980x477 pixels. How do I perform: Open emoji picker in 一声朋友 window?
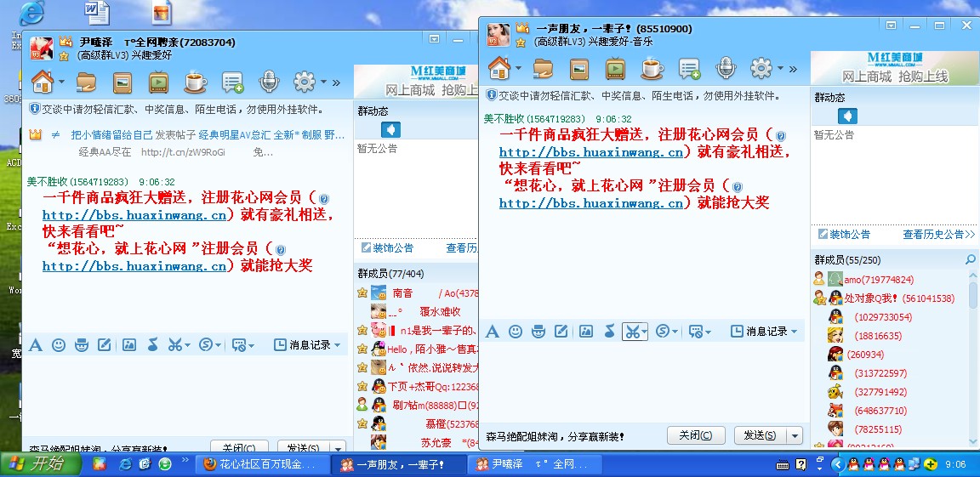tap(516, 332)
